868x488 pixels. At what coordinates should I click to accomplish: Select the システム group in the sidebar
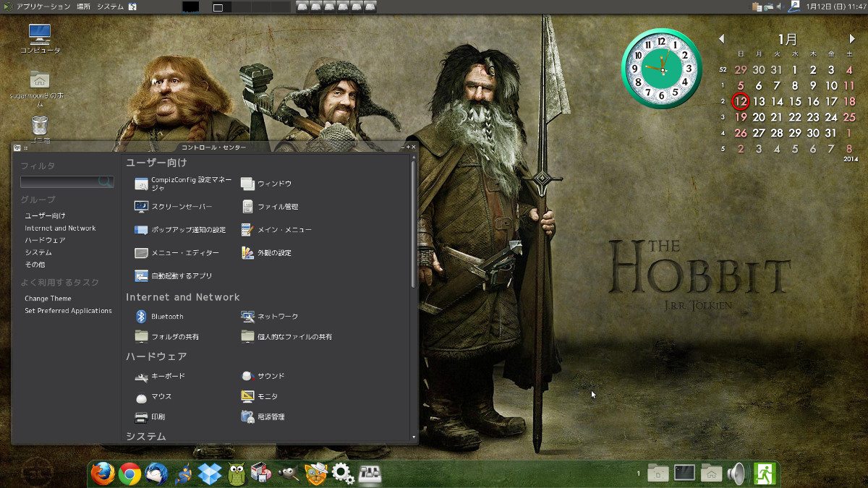(x=38, y=252)
